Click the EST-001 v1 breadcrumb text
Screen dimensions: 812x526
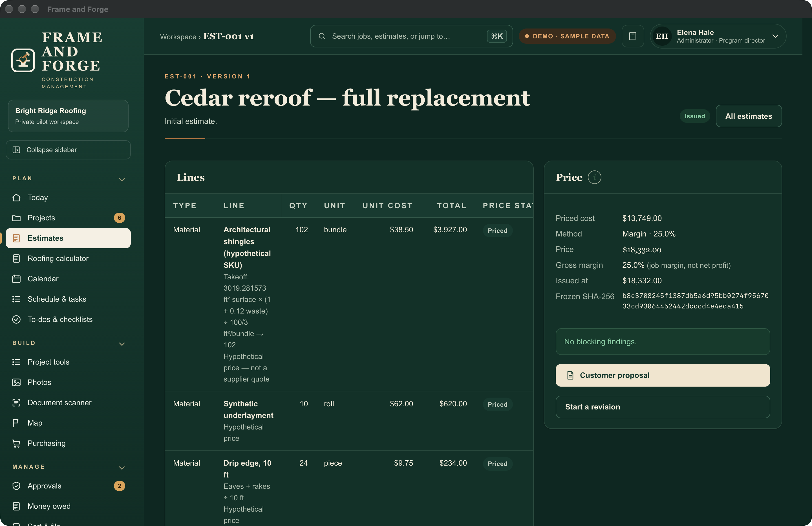click(x=228, y=36)
